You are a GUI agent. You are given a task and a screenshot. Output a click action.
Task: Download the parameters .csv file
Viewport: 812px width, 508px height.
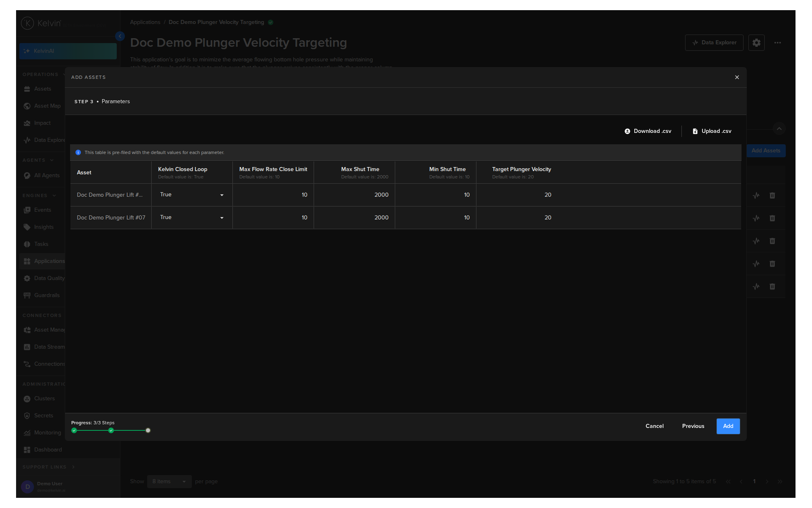(647, 131)
